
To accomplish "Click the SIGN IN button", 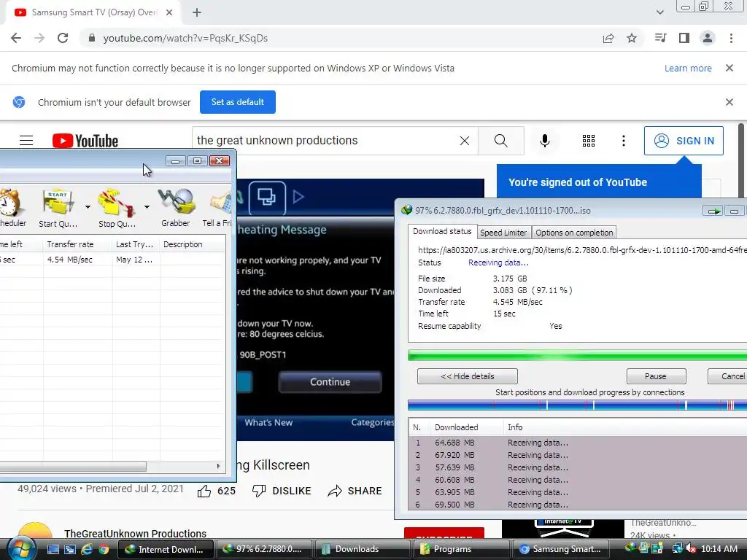I will click(684, 141).
